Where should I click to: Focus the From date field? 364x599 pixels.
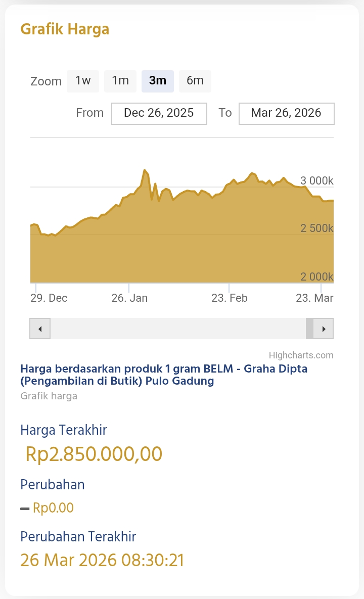click(x=159, y=113)
